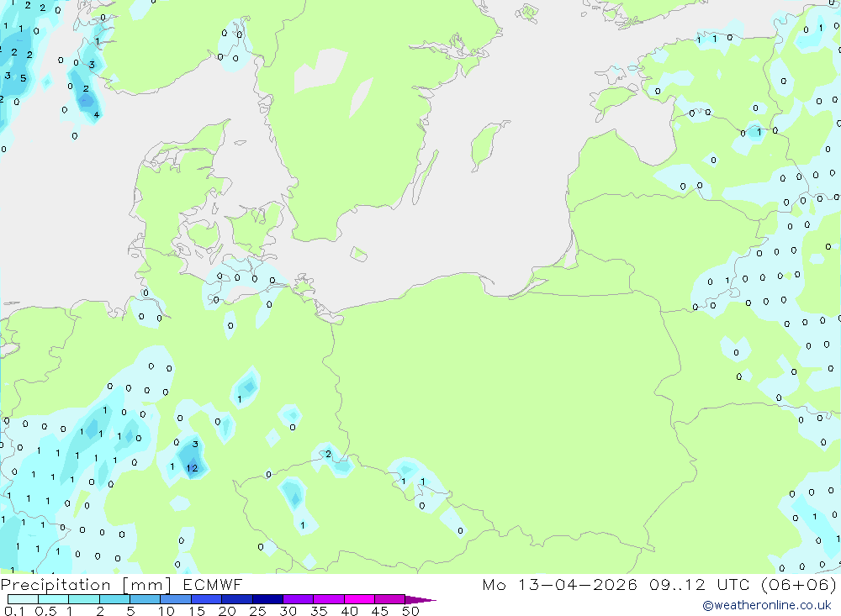Click the legend scale label '30'
841x616 pixels.
[288, 611]
